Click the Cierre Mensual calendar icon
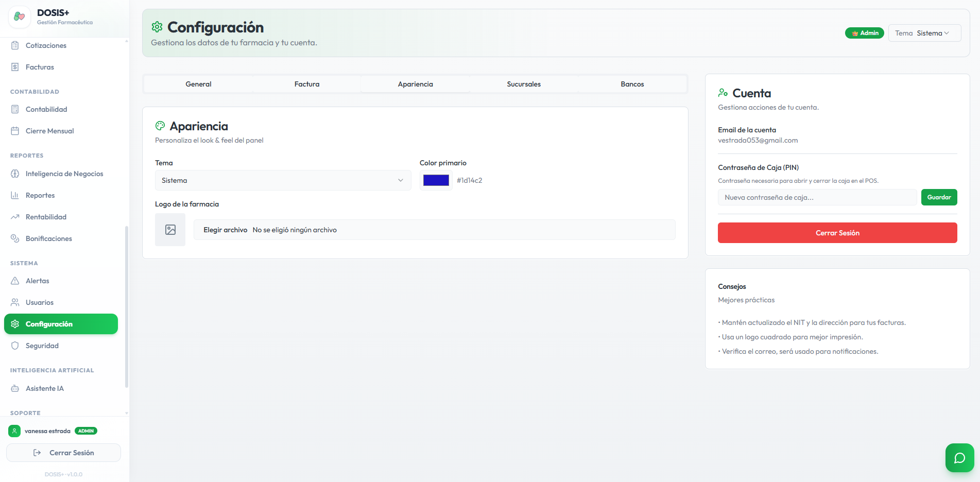This screenshot has height=482, width=980. point(15,131)
